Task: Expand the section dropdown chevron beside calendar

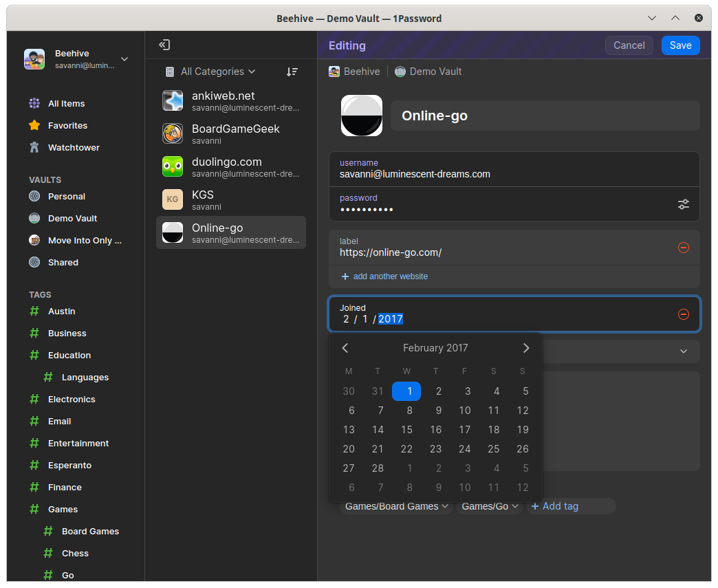Action: 683,351
